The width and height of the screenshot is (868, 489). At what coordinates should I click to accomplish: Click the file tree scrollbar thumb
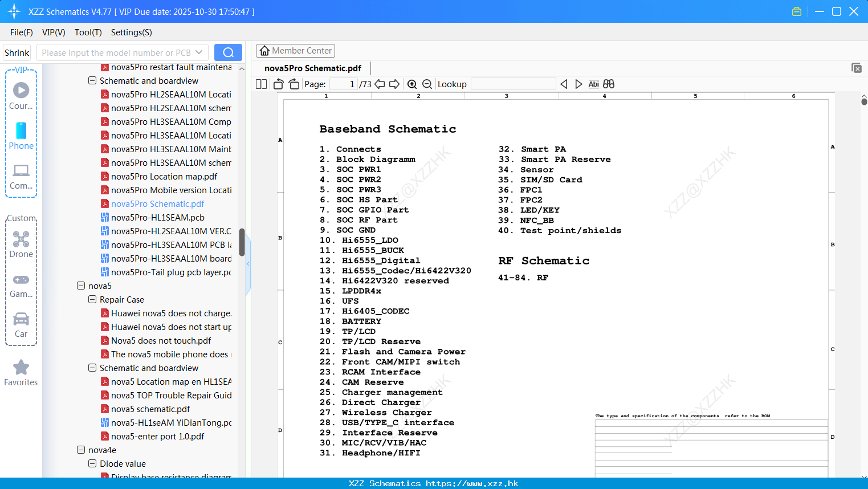[x=242, y=243]
